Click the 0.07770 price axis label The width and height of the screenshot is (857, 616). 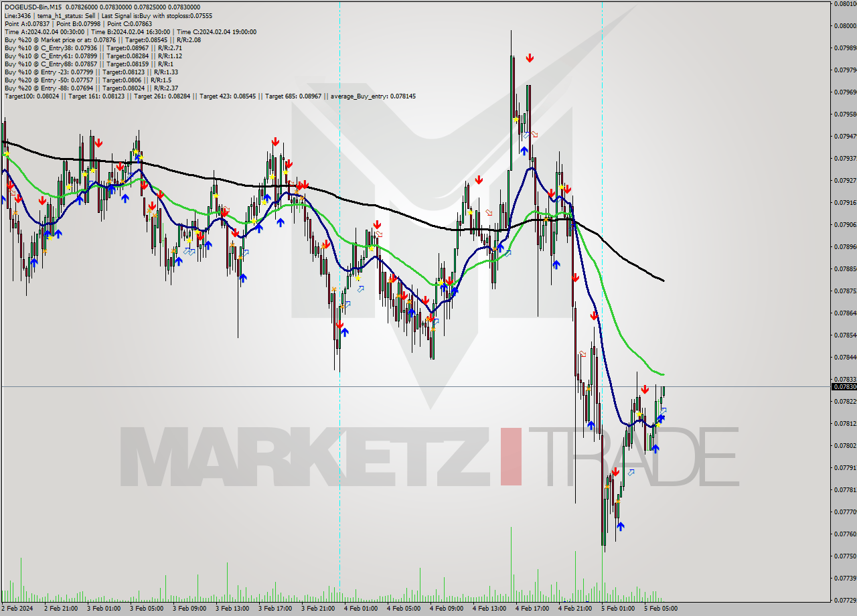coord(845,512)
